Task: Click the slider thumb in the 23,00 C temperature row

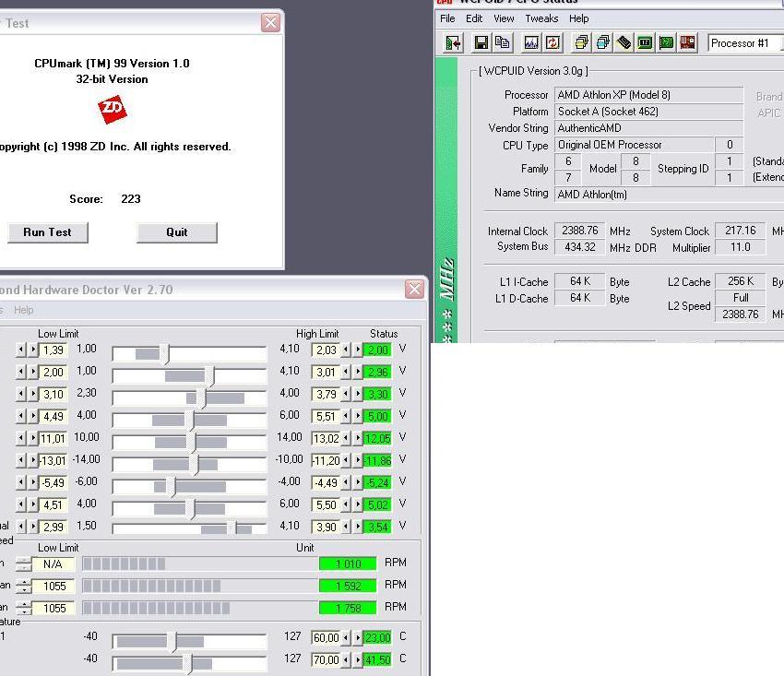Action: (172, 641)
